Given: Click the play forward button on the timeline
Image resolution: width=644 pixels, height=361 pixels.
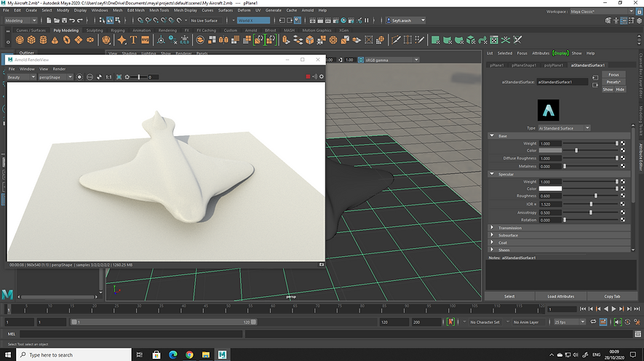Looking at the screenshot, I should coord(613,309).
